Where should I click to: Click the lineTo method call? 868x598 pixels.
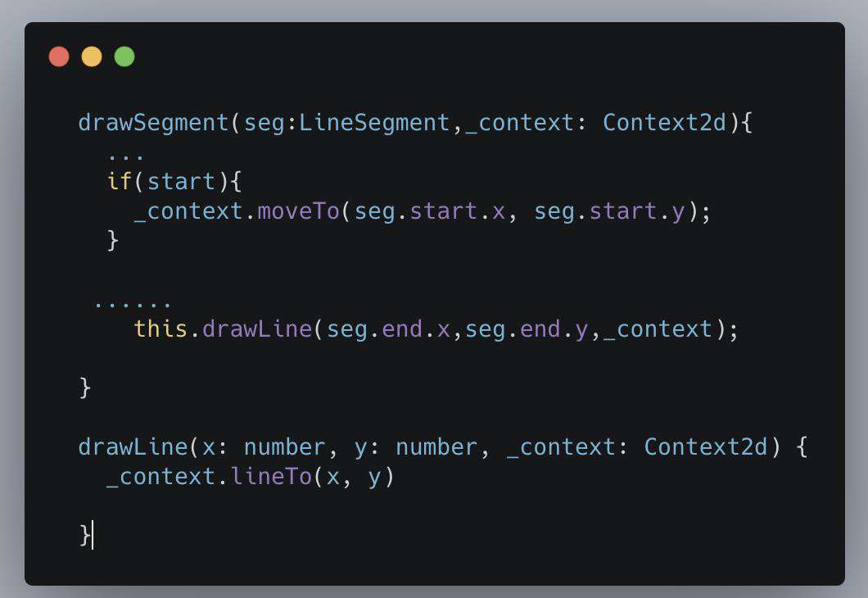coord(271,476)
